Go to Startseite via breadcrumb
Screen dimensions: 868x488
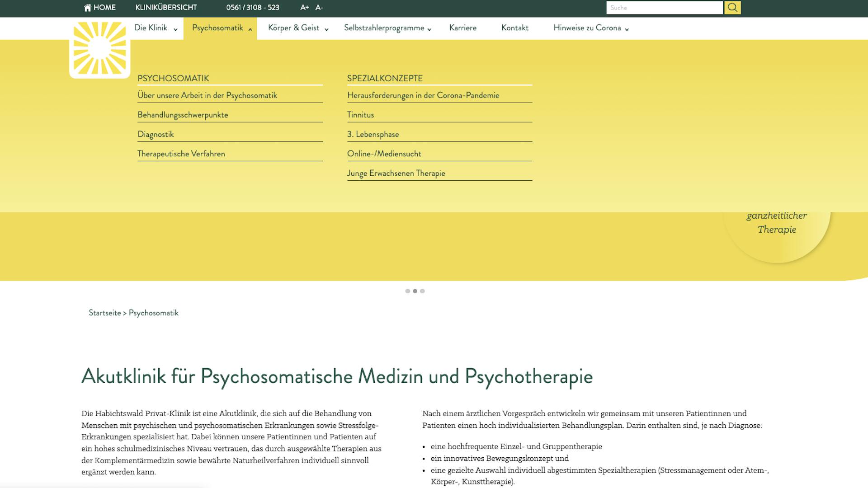point(105,313)
